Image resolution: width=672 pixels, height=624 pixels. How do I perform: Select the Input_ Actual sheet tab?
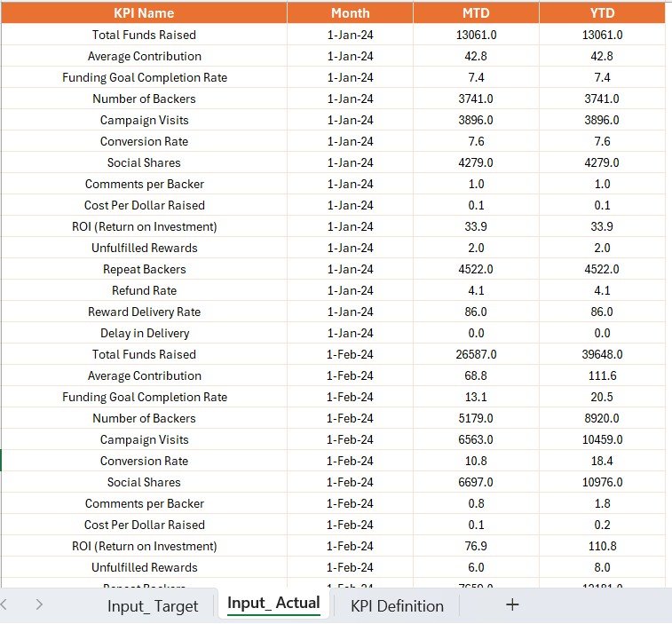pyautogui.click(x=273, y=603)
